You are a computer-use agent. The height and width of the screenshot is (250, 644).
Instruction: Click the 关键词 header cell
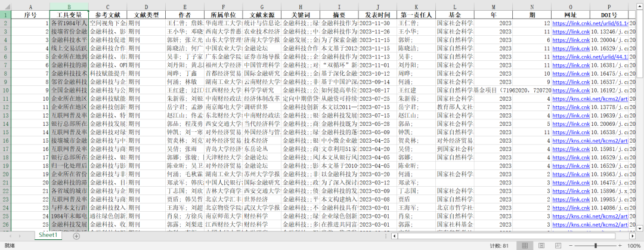301,15
